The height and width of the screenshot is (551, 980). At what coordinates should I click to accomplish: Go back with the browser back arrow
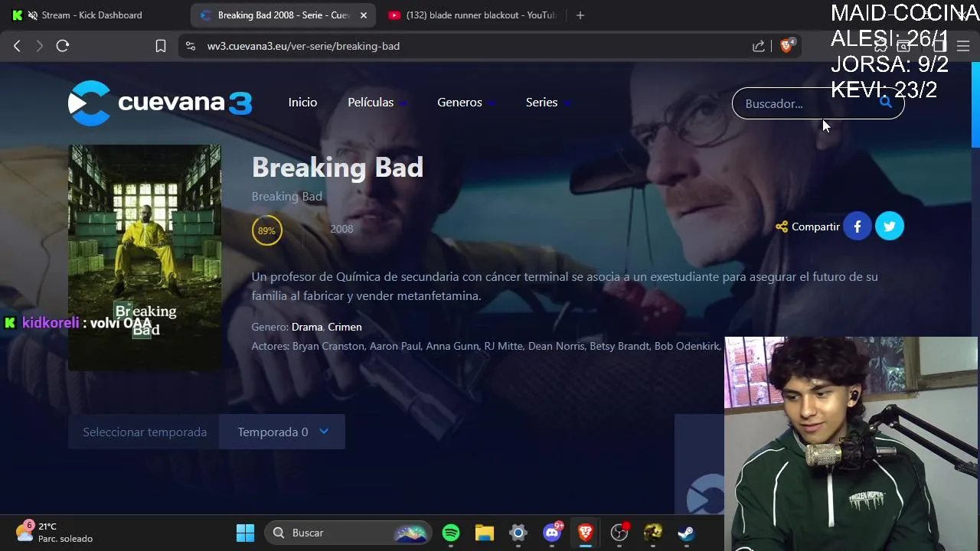pyautogui.click(x=17, y=46)
